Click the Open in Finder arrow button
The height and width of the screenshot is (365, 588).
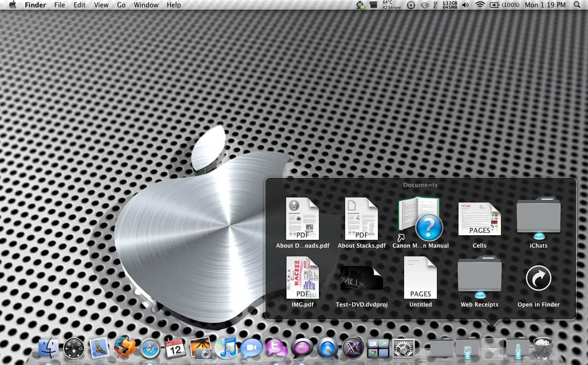click(x=538, y=278)
